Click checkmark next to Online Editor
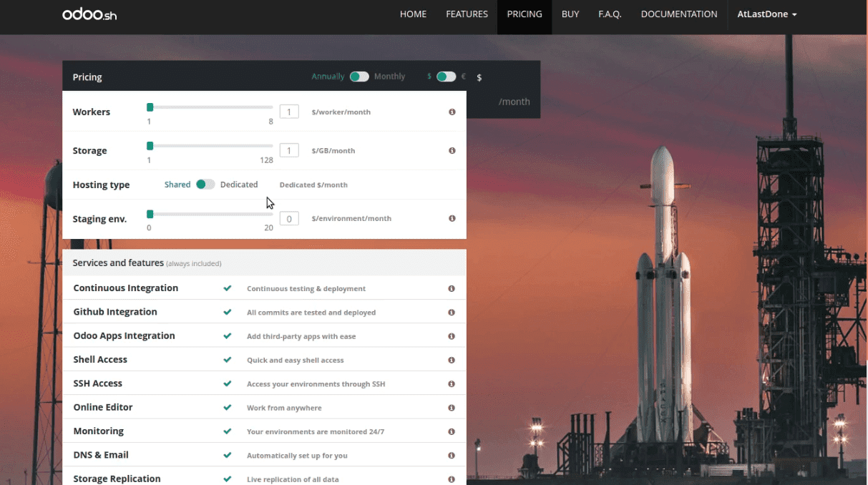The height and width of the screenshot is (485, 868). (x=228, y=407)
